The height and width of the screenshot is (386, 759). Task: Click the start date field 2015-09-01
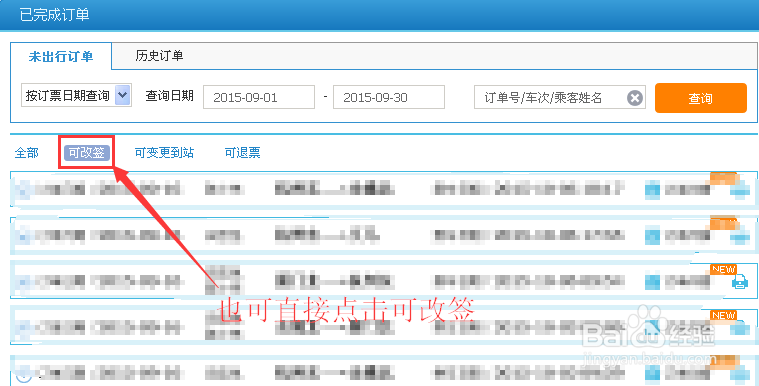259,97
